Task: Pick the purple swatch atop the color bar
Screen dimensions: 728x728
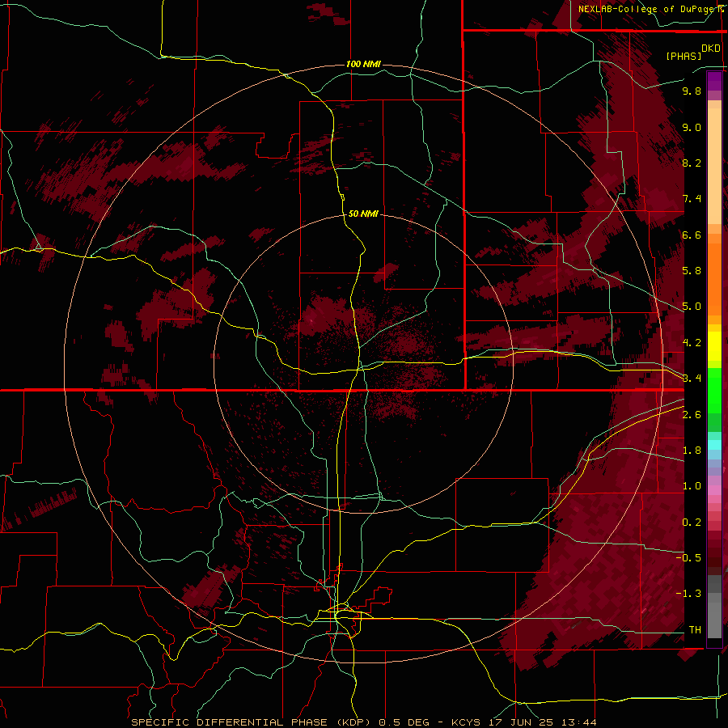Action: tap(714, 81)
